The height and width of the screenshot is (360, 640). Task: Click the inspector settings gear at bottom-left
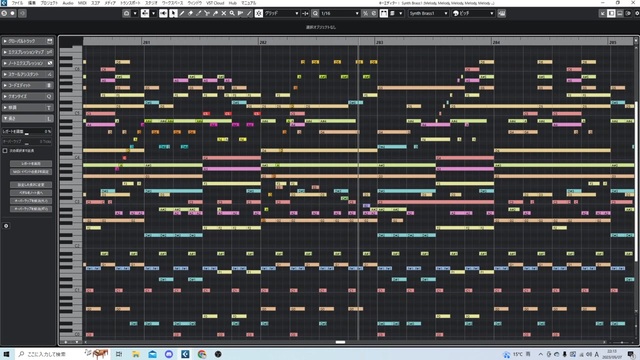coord(6,226)
